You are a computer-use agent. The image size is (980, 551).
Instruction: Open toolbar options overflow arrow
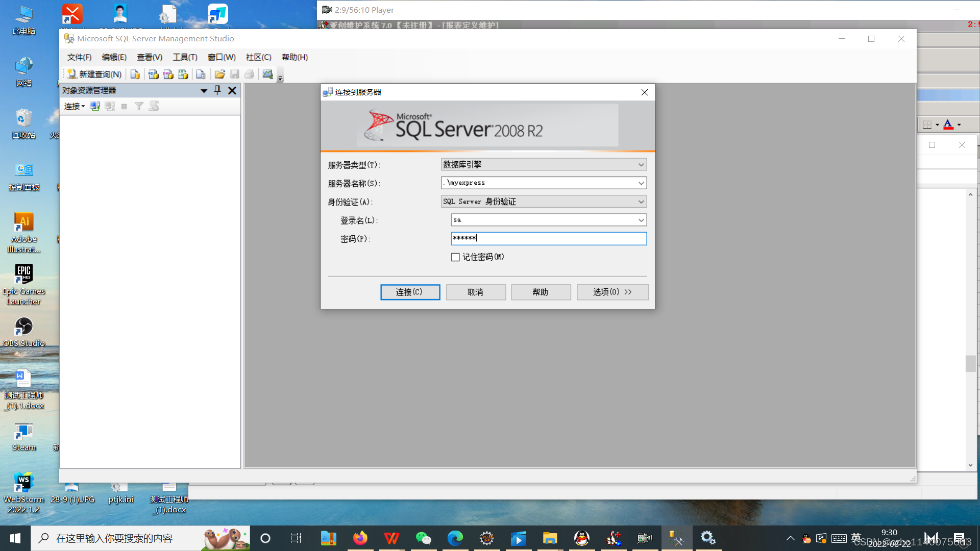pyautogui.click(x=280, y=78)
